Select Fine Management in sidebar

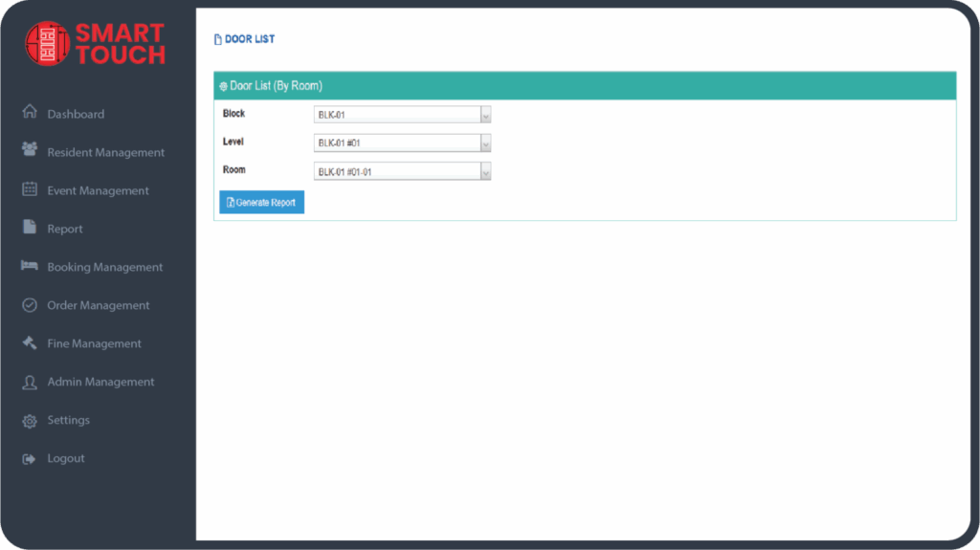[x=94, y=343]
